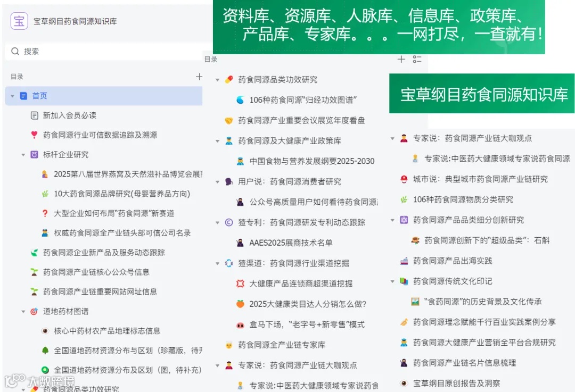Open 药食同源大健康产业营销全平台合规研究

coord(484,343)
